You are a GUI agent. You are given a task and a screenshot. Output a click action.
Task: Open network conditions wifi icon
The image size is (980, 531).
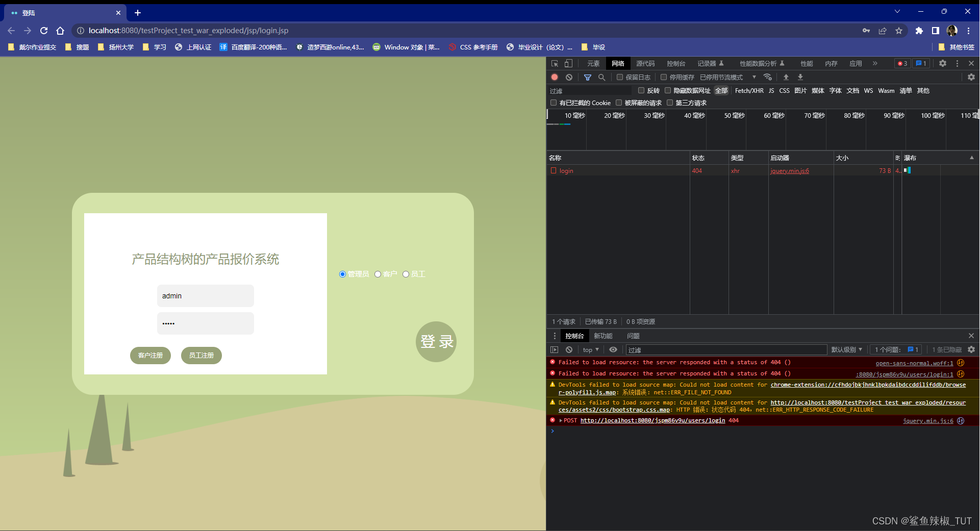tap(767, 77)
